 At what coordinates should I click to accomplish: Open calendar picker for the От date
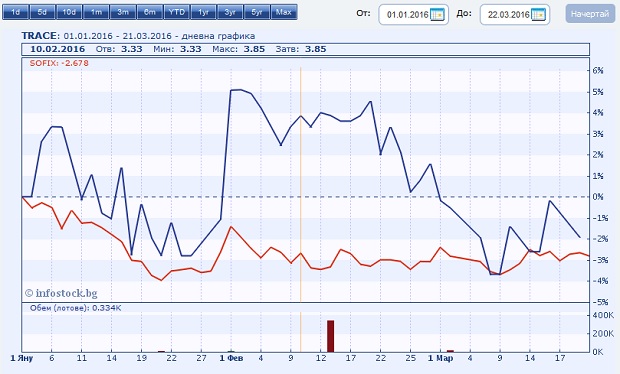tap(437, 15)
